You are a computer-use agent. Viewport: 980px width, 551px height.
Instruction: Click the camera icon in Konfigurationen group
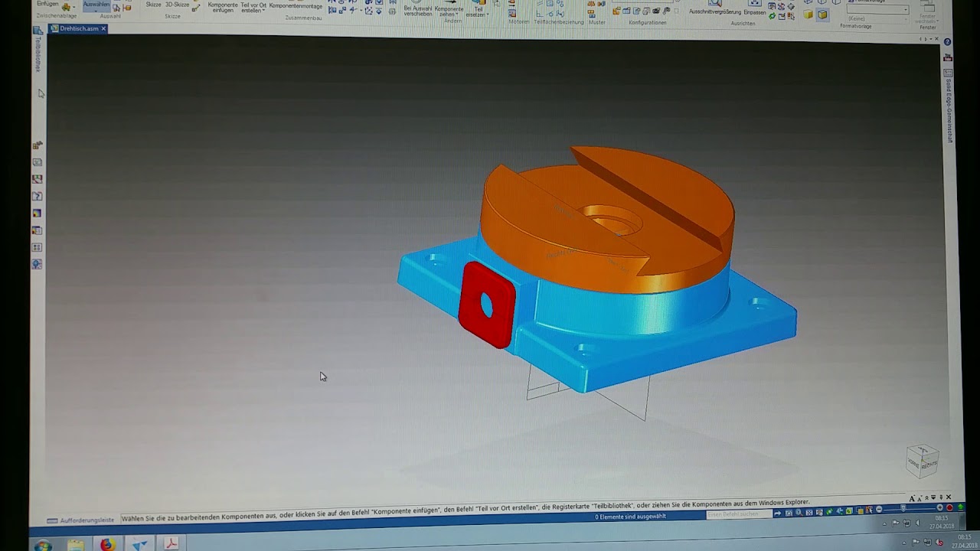click(x=656, y=11)
